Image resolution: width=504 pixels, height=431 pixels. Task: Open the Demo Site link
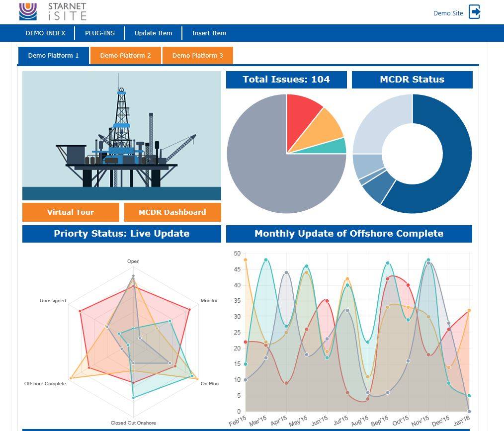448,13
